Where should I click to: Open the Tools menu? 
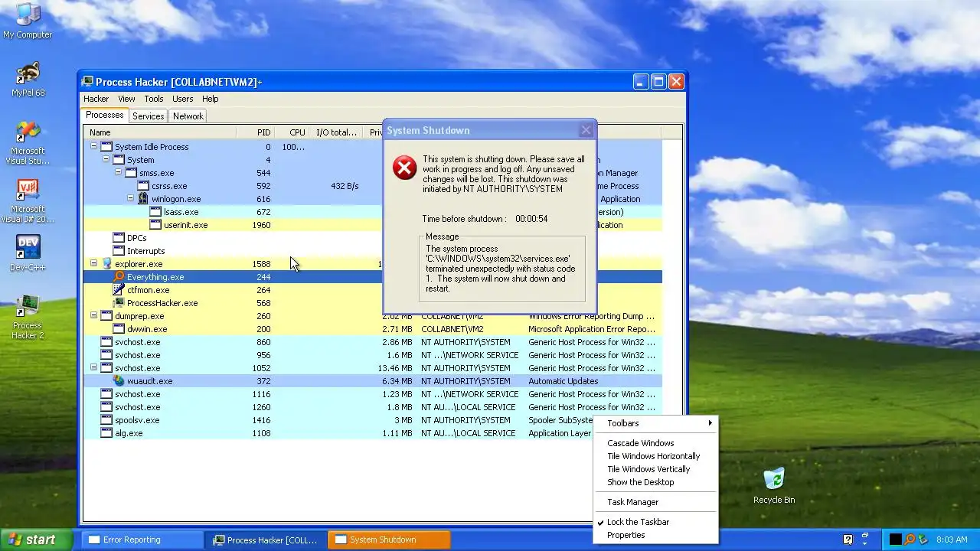pyautogui.click(x=154, y=99)
